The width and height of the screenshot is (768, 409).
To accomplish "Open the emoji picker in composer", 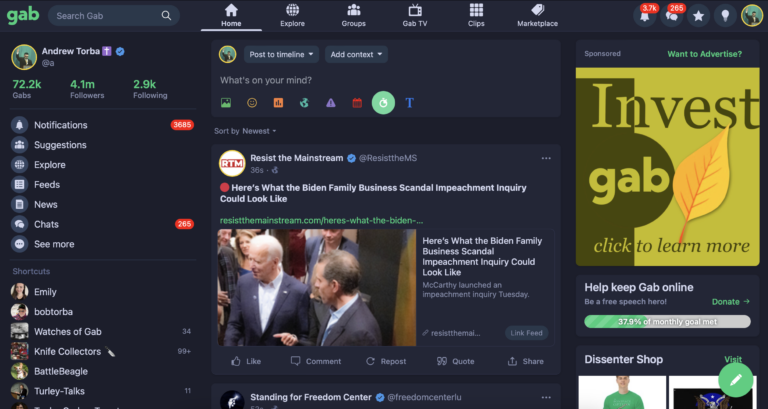I will coord(252,103).
